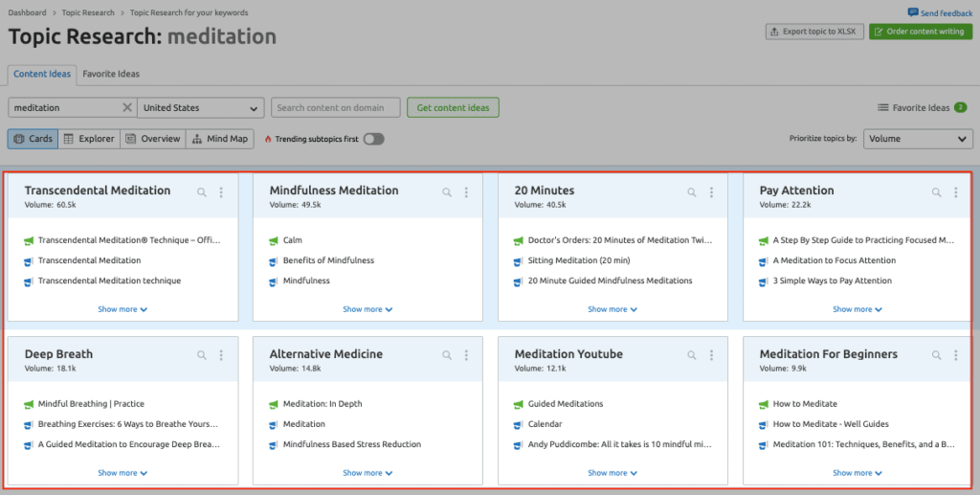Click the Search content on domain field
Image resolution: width=980 pixels, height=495 pixels.
335,108
